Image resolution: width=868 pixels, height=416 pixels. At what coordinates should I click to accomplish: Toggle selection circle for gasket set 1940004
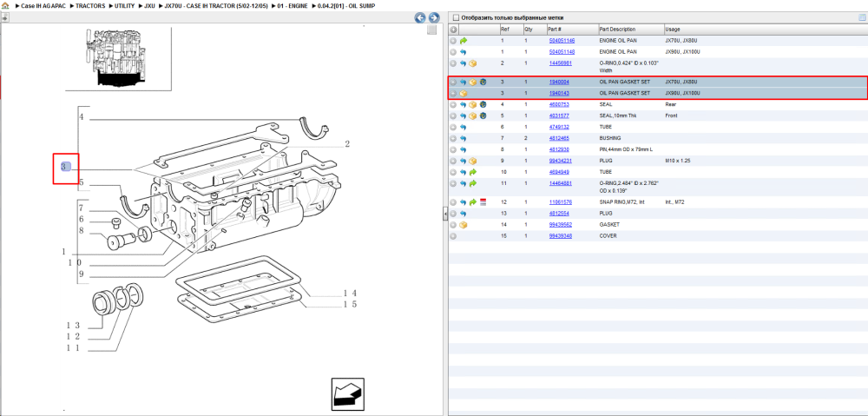point(453,82)
